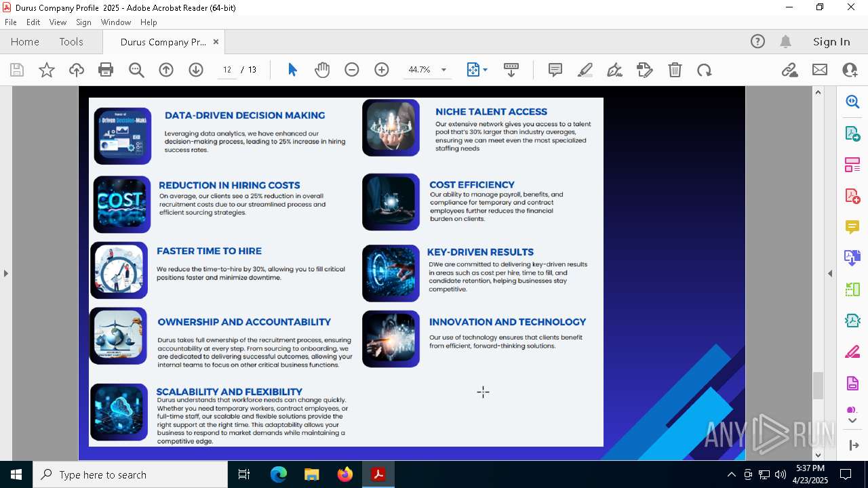Show more tools chevron in right pane
Image resolution: width=868 pixels, height=488 pixels.
pos(852,421)
